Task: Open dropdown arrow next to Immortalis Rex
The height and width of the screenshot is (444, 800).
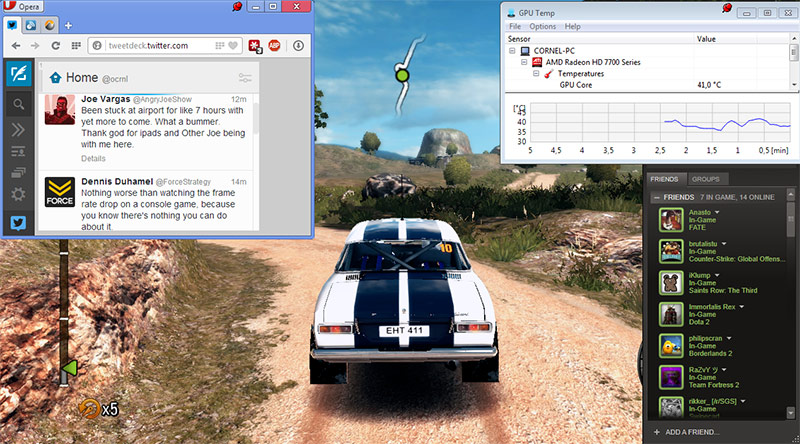Action: 741,307
